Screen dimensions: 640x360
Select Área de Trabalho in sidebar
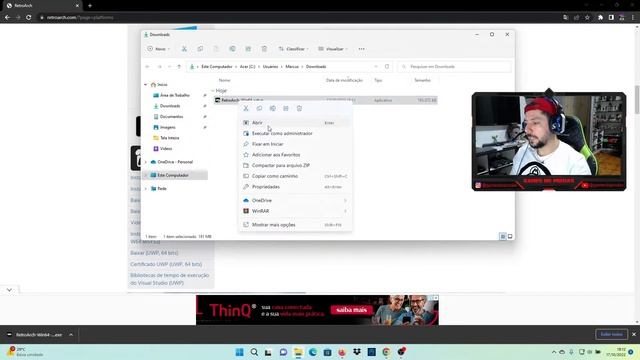[x=176, y=95]
